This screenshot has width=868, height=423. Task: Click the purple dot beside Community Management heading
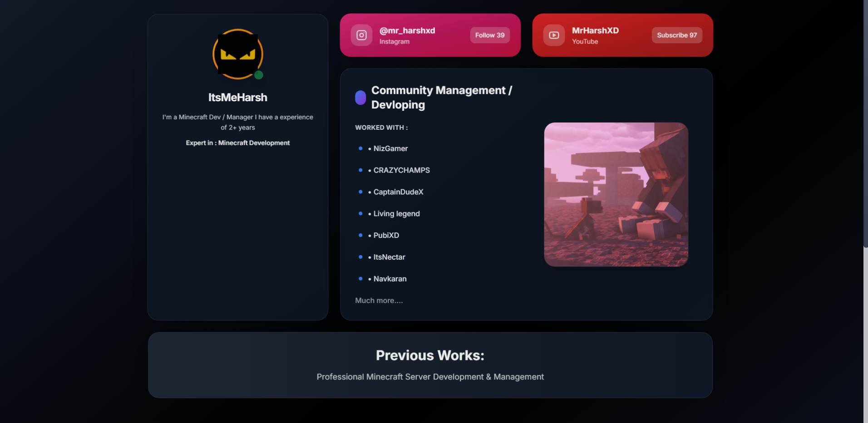(360, 97)
